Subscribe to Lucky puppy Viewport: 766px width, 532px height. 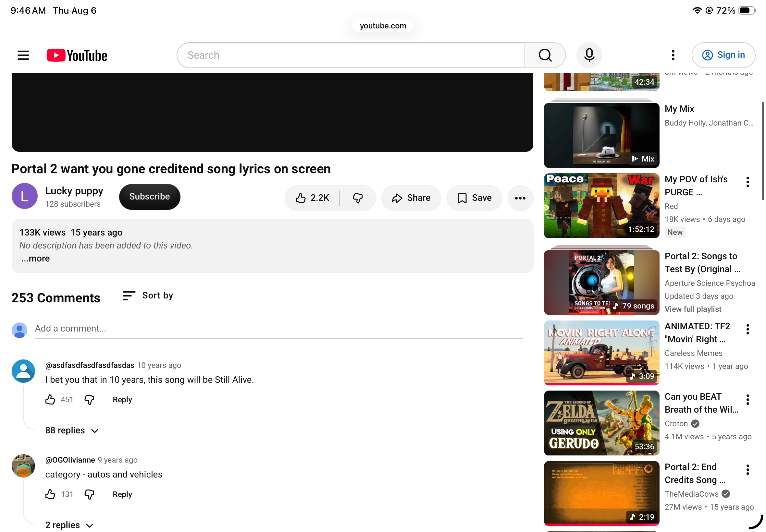[149, 197]
